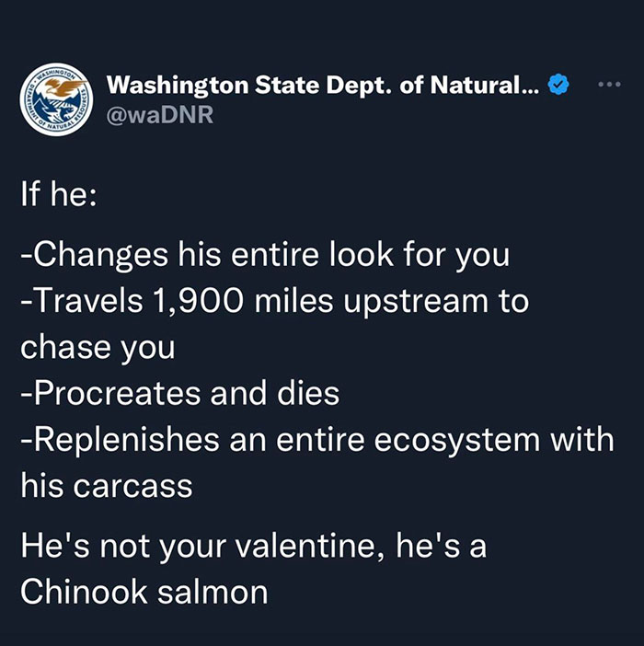The height and width of the screenshot is (646, 644).
Task: Click the "Chinook salmon" closing line
Action: [x=144, y=592]
